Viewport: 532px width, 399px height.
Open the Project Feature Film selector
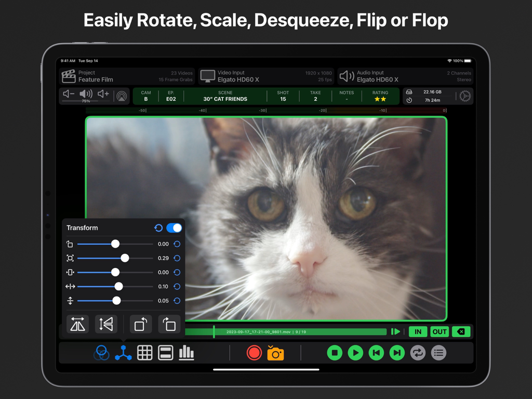127,76
